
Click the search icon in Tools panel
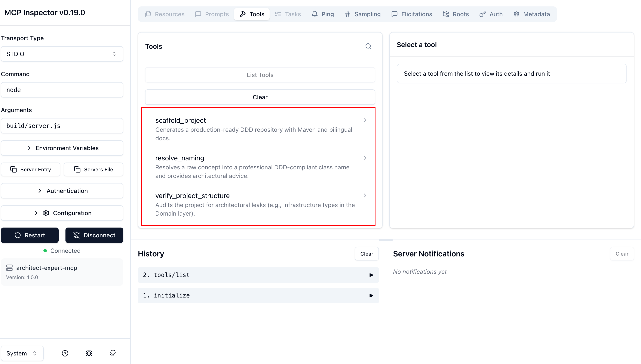click(x=368, y=46)
